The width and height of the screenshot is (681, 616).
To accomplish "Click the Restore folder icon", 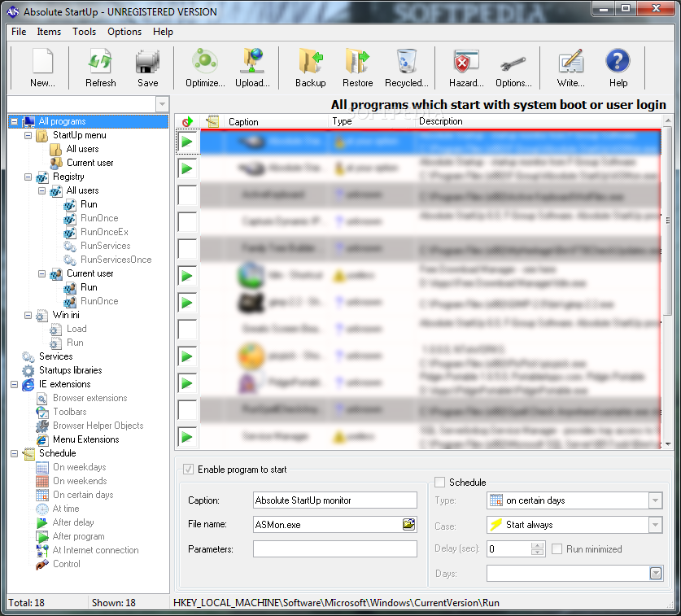I will tap(357, 68).
